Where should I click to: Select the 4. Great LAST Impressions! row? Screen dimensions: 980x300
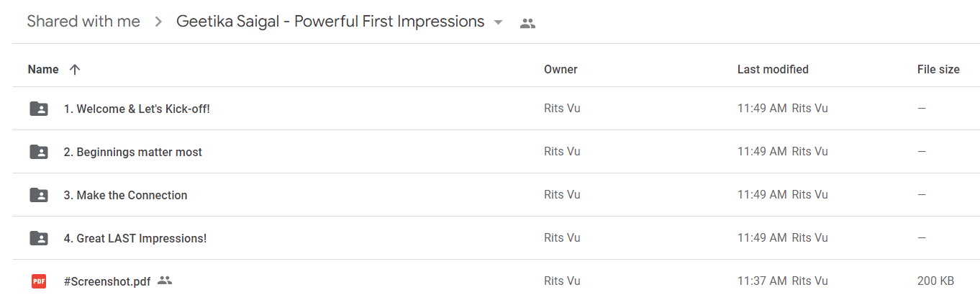(496, 238)
